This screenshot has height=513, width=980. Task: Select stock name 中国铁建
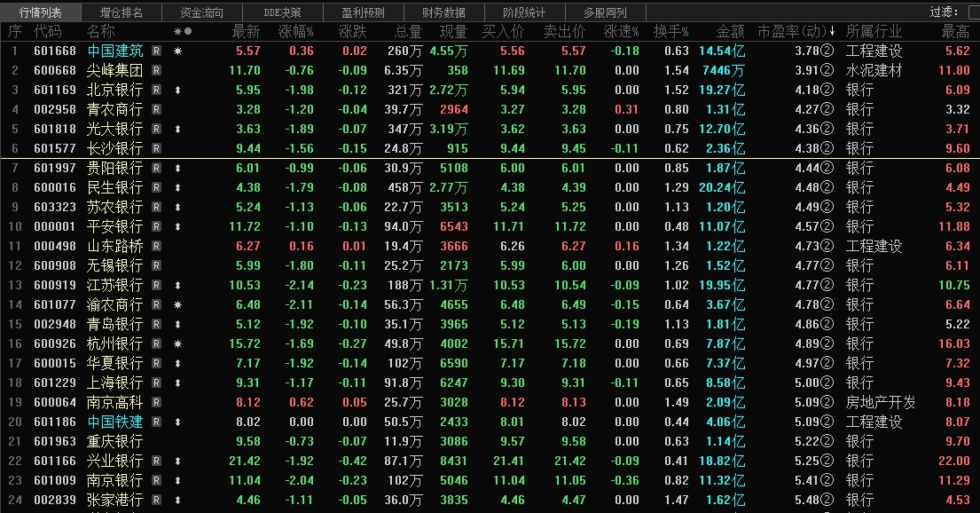click(115, 422)
